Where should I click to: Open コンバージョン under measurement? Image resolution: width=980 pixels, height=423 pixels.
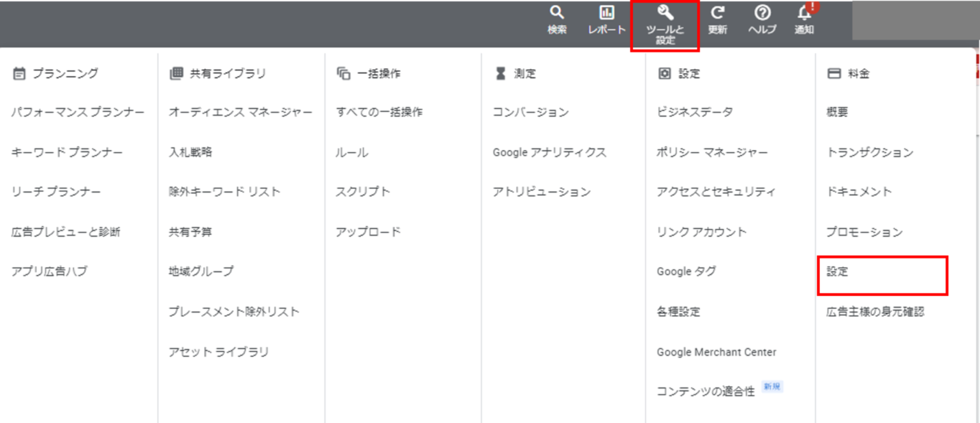[x=530, y=112]
